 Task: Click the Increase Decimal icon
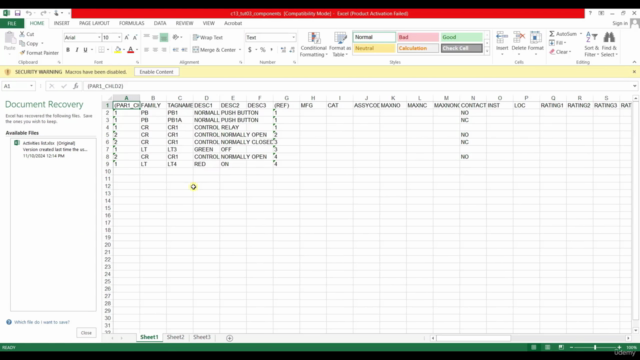(283, 50)
